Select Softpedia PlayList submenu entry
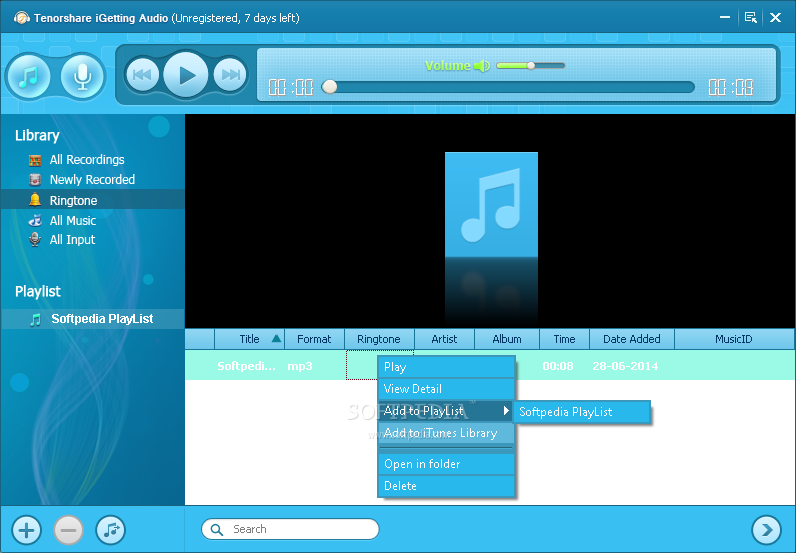This screenshot has height=553, width=796. point(582,412)
